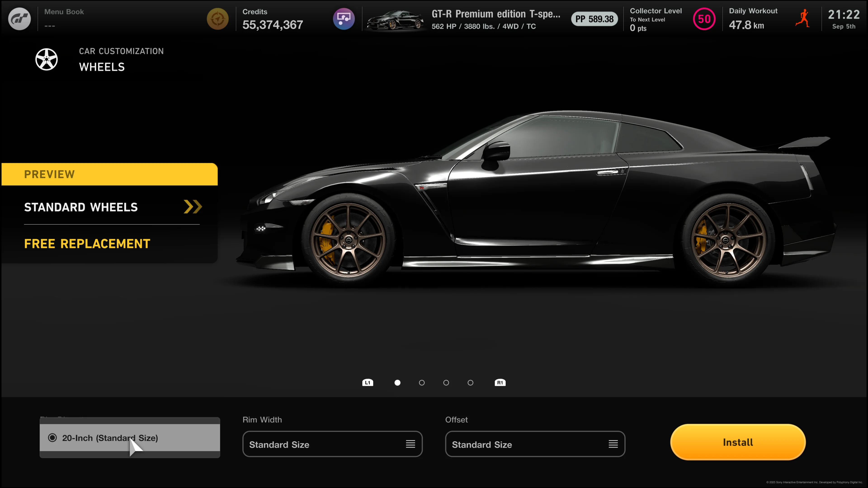
Task: Click the Install button
Action: point(738,442)
